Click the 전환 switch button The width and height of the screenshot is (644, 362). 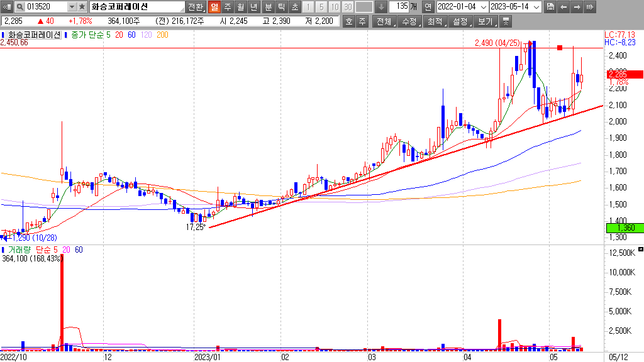(x=196, y=7)
